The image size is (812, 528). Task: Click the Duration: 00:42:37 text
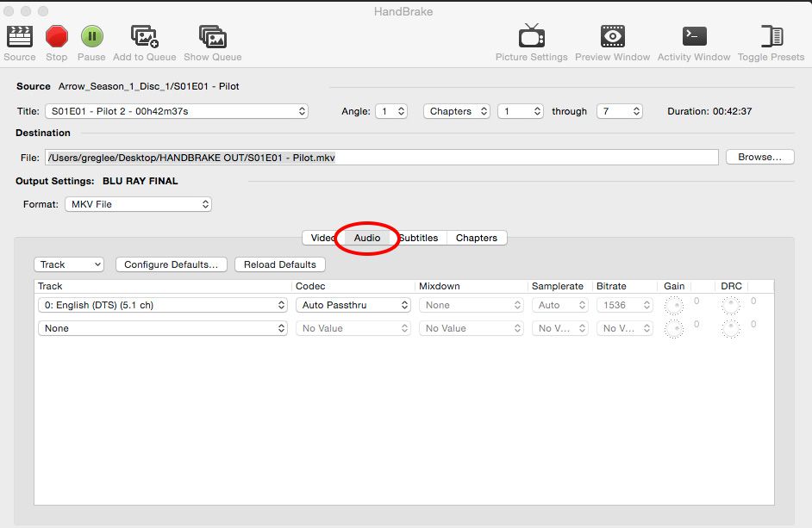point(709,111)
